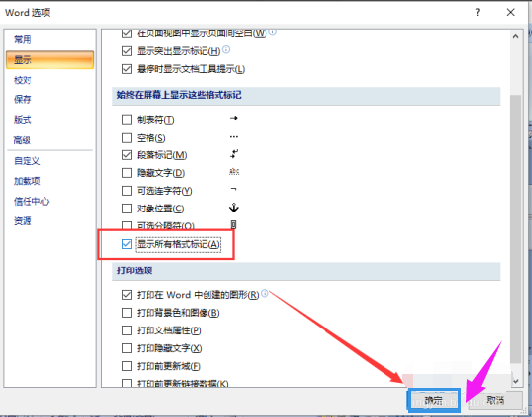Click the scroll down arrow
This screenshot has width=532, height=417.
pyautogui.click(x=515, y=381)
